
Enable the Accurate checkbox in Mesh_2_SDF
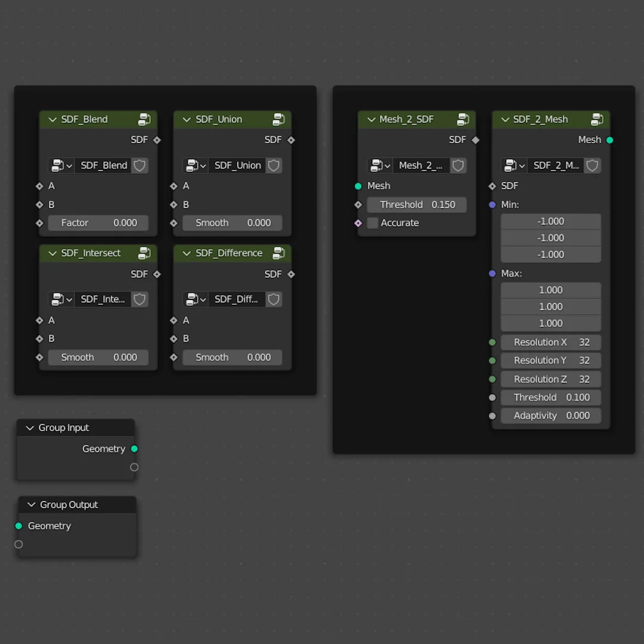click(x=373, y=223)
